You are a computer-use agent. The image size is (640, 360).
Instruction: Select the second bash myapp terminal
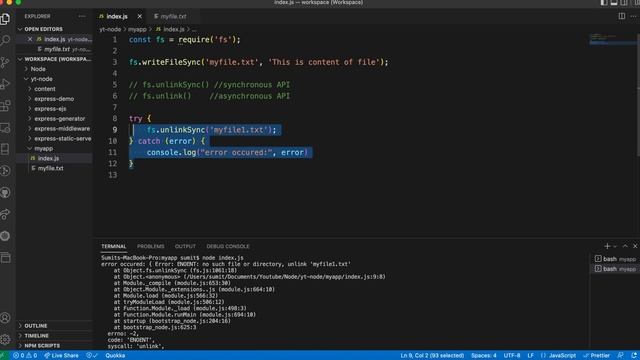click(615, 269)
